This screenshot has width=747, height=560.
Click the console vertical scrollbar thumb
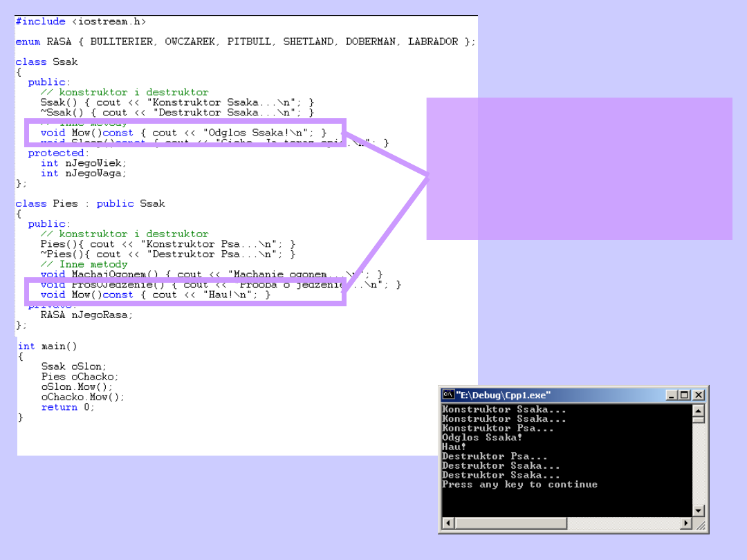[x=699, y=420]
